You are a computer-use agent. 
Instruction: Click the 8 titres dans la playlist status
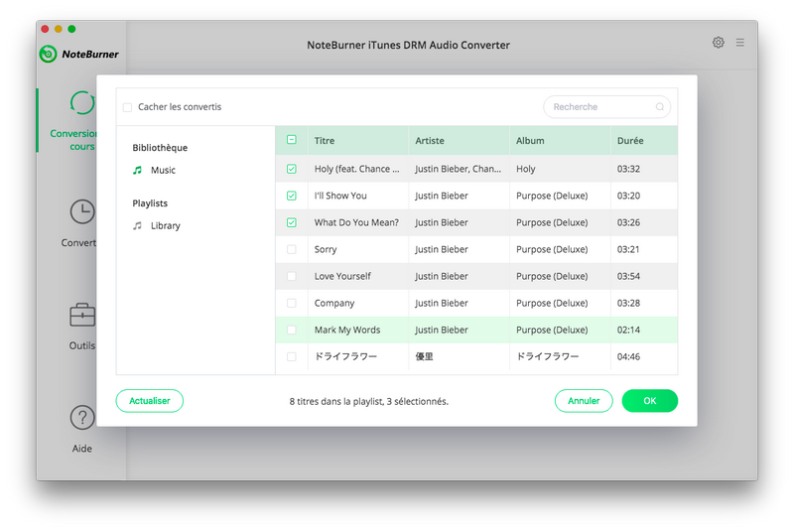[368, 401]
